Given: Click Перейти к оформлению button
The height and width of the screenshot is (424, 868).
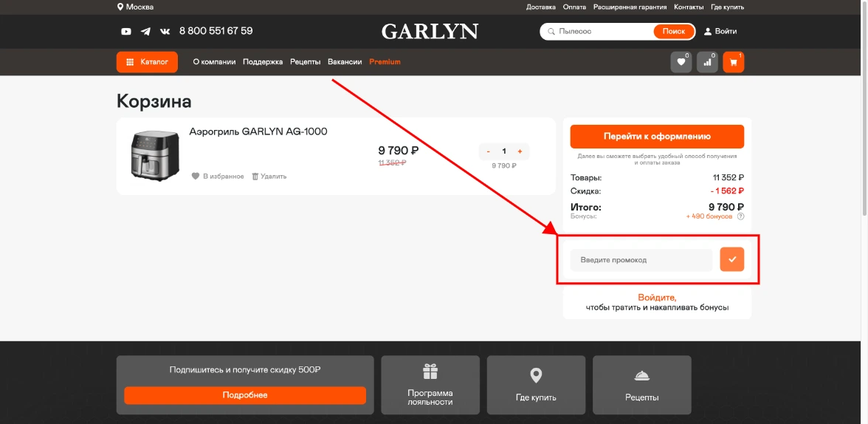Looking at the screenshot, I should (657, 137).
